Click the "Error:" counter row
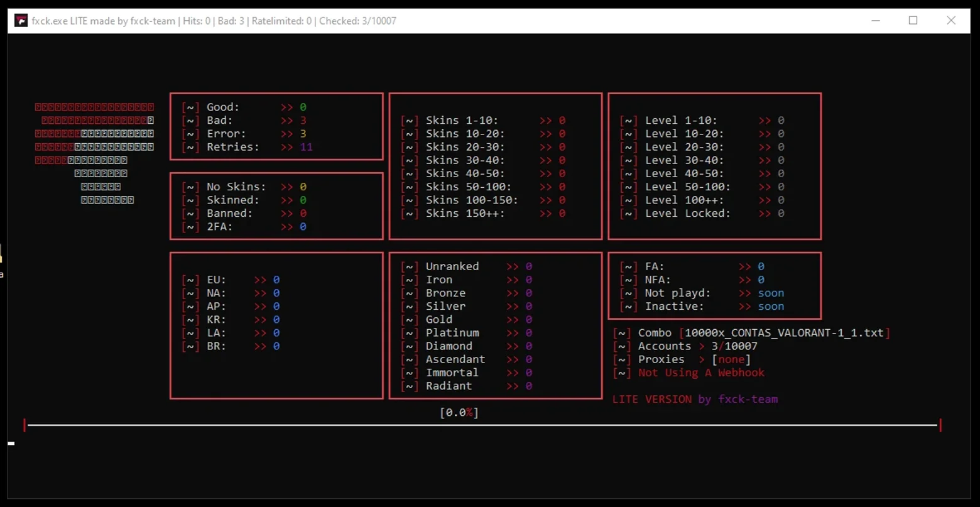Image resolution: width=980 pixels, height=507 pixels. click(244, 134)
